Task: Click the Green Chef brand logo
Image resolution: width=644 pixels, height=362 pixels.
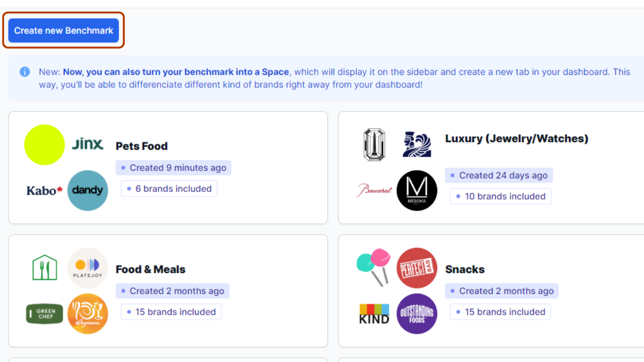Action: coord(45,314)
